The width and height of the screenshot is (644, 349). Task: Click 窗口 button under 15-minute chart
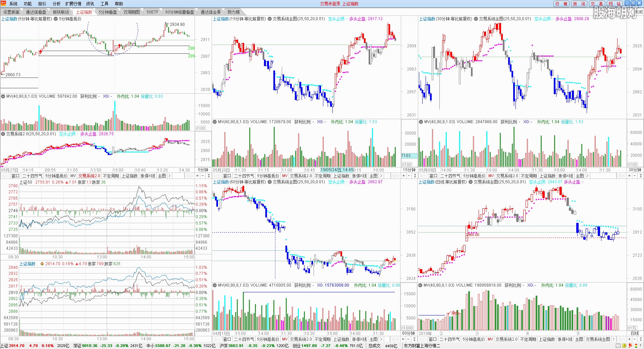[x=227, y=176]
